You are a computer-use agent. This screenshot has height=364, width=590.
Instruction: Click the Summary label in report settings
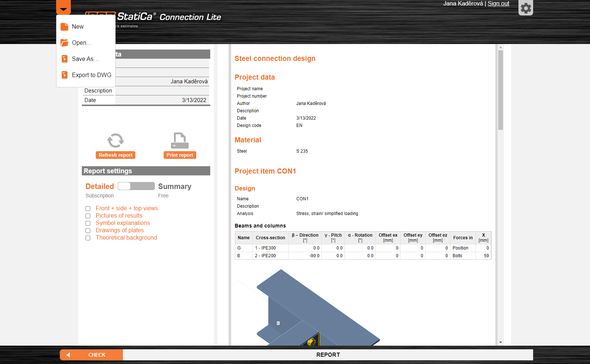point(175,186)
